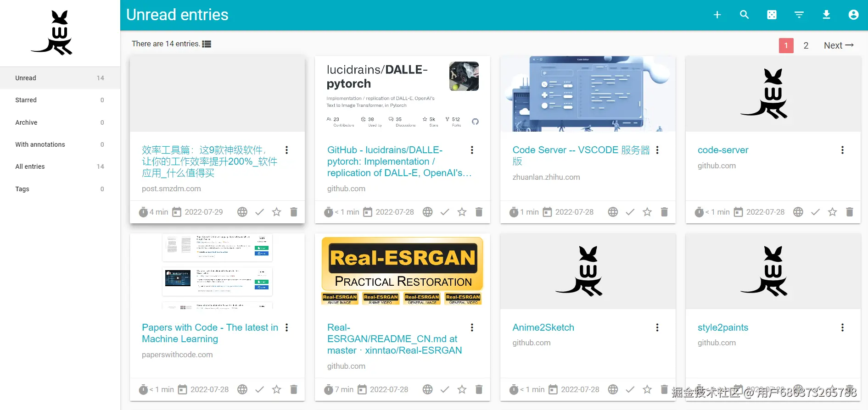Mark Papers with Code entry as read
The height and width of the screenshot is (410, 868).
259,389
